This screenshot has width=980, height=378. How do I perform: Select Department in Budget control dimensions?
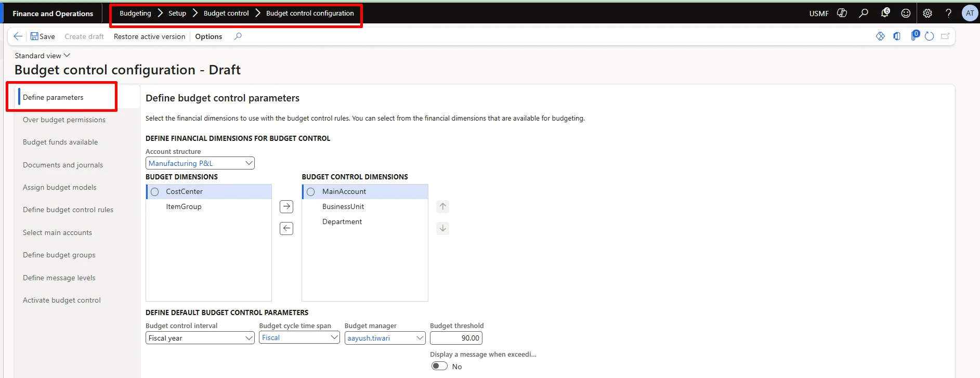click(x=365, y=221)
